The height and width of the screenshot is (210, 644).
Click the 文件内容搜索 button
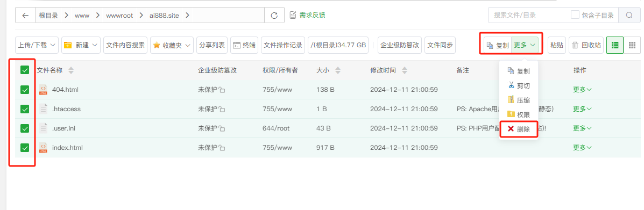(x=125, y=45)
